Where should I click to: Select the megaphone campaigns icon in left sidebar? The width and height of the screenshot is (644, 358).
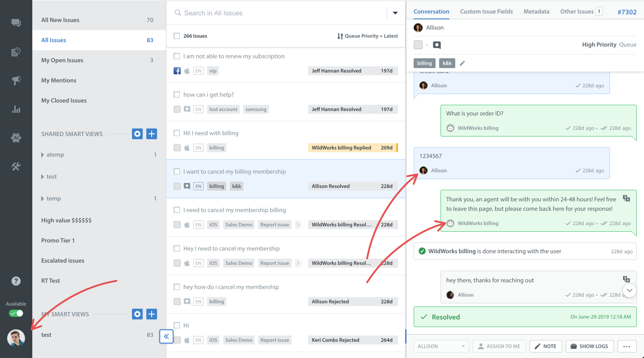coord(16,80)
